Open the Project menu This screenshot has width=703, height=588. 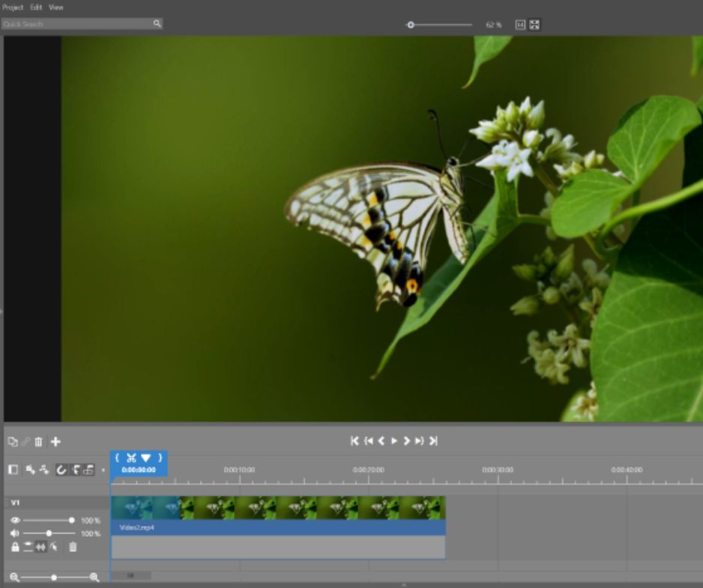click(x=13, y=7)
